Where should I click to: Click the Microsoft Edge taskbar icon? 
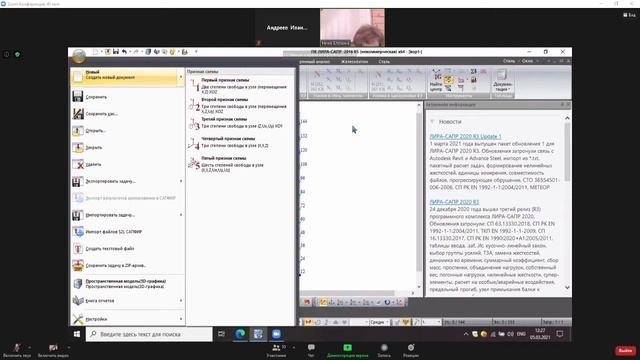[240, 334]
